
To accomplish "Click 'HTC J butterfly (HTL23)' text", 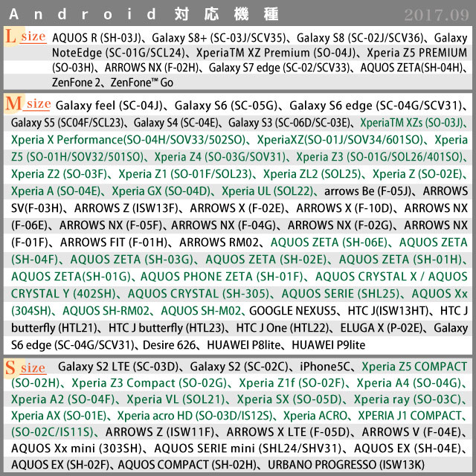I will pyautogui.click(x=167, y=328).
